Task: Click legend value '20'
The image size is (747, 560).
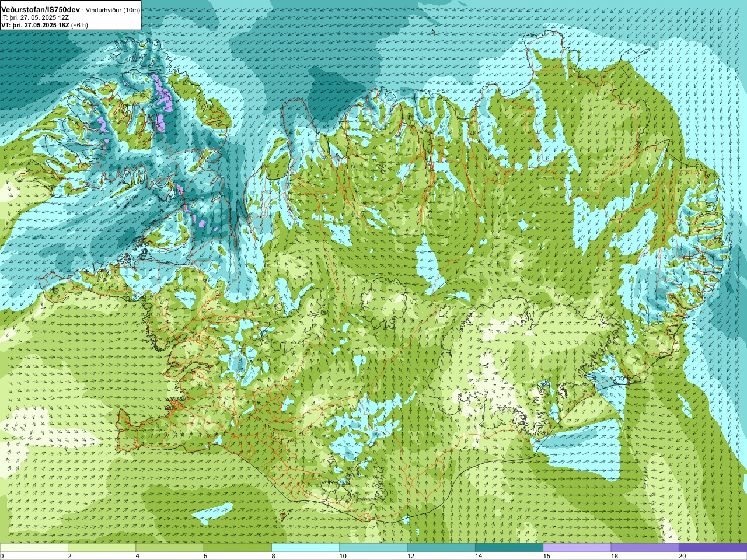Action: click(x=682, y=556)
